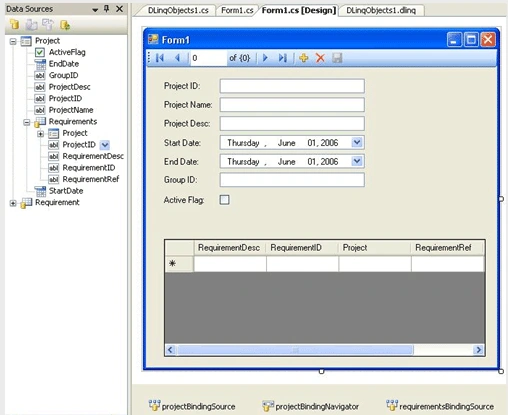
Task: Click the grid horizontal scrollbar thumb
Action: coord(295,350)
